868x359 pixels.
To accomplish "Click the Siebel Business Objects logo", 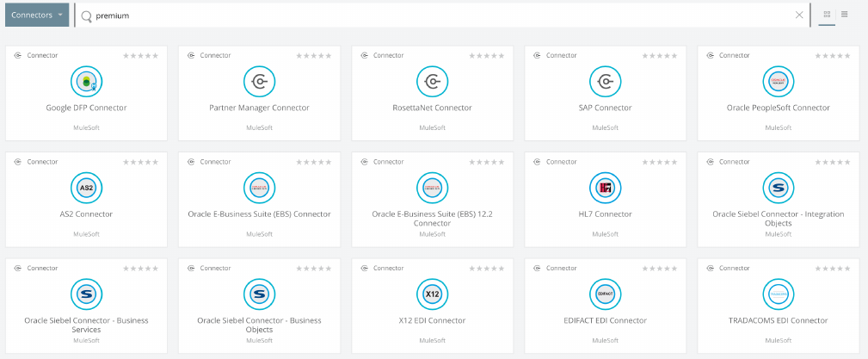I will point(259,294).
